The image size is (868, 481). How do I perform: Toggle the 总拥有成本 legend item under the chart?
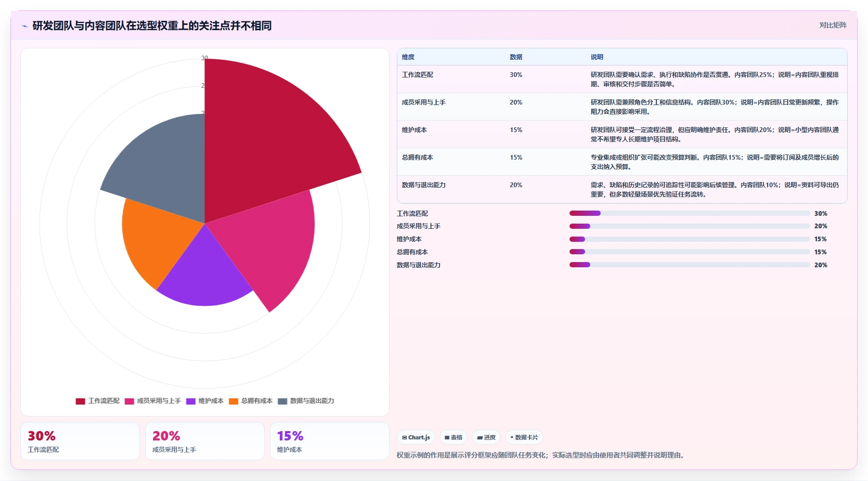[251, 401]
